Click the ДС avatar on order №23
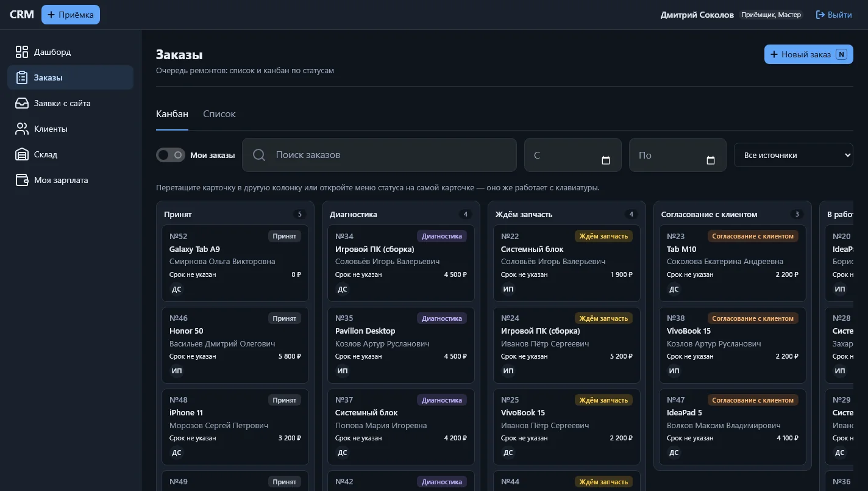This screenshot has width=868, height=491. (674, 289)
